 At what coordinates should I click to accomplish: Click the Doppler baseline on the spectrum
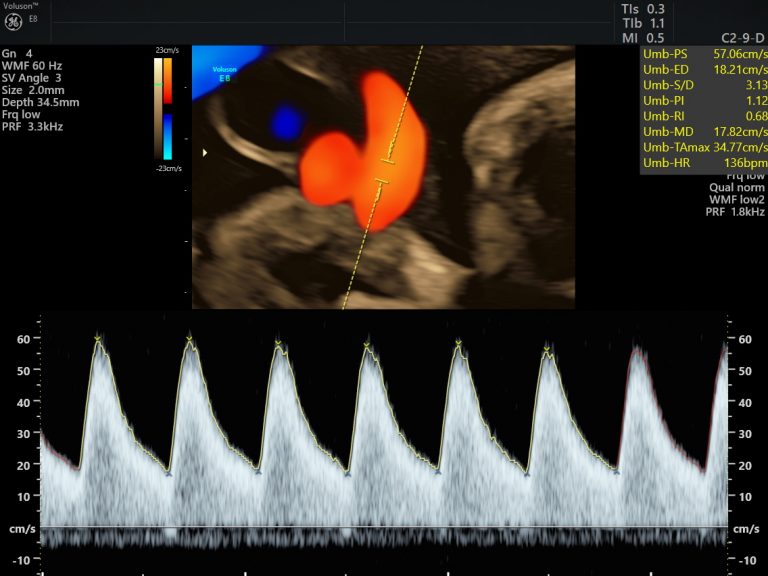click(384, 527)
